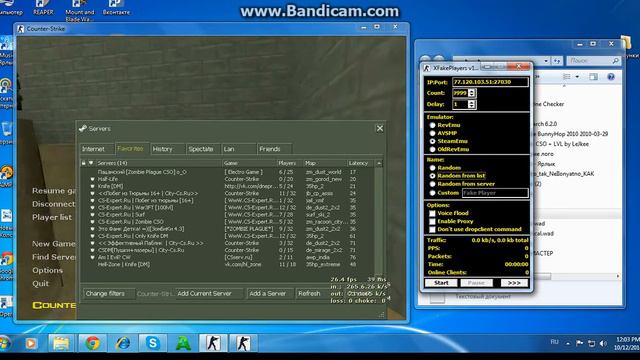
Task: Open Google Chrome from the taskbar
Action: tap(93, 343)
